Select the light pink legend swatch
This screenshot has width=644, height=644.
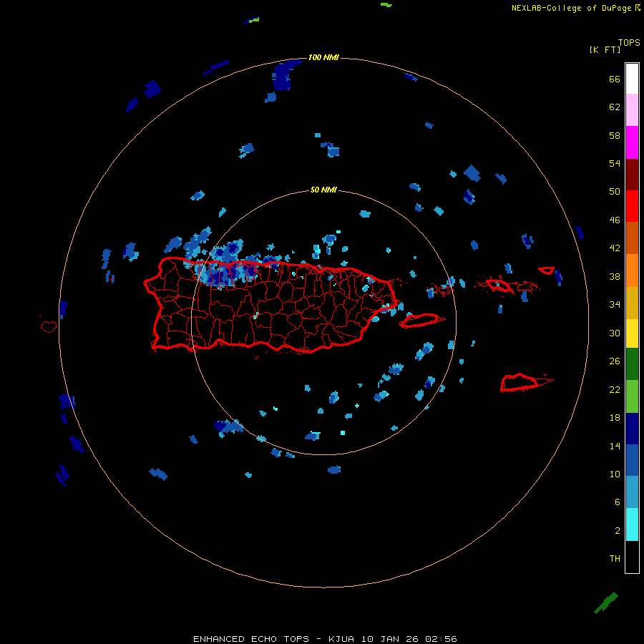(632, 109)
